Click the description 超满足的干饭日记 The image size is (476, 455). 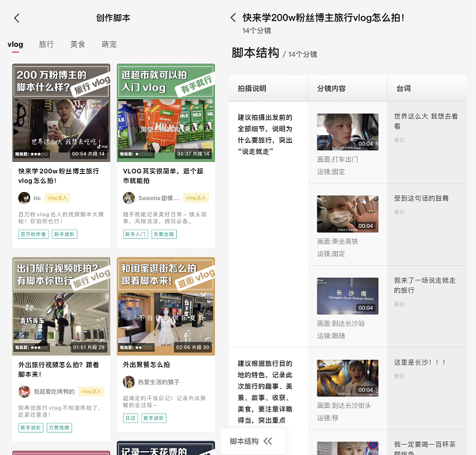tap(164, 402)
